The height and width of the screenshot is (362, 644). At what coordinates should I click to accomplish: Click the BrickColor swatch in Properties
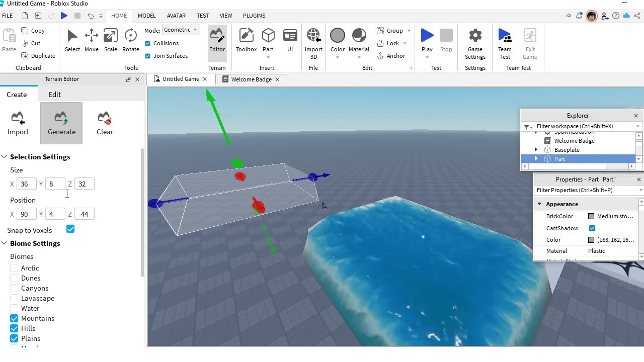point(591,216)
